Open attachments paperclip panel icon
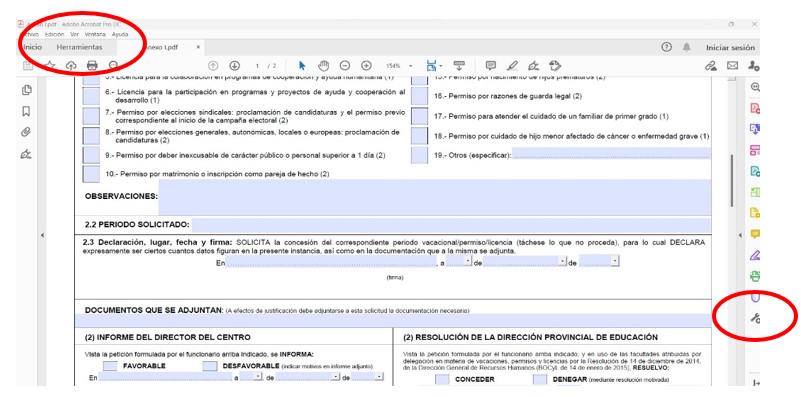This screenshot has height=397, width=801. (27, 132)
